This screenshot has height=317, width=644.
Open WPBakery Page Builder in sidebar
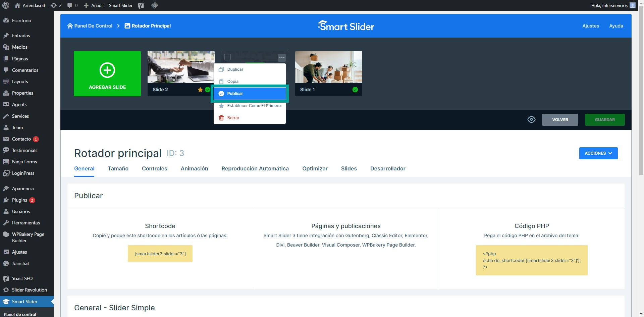tap(27, 237)
